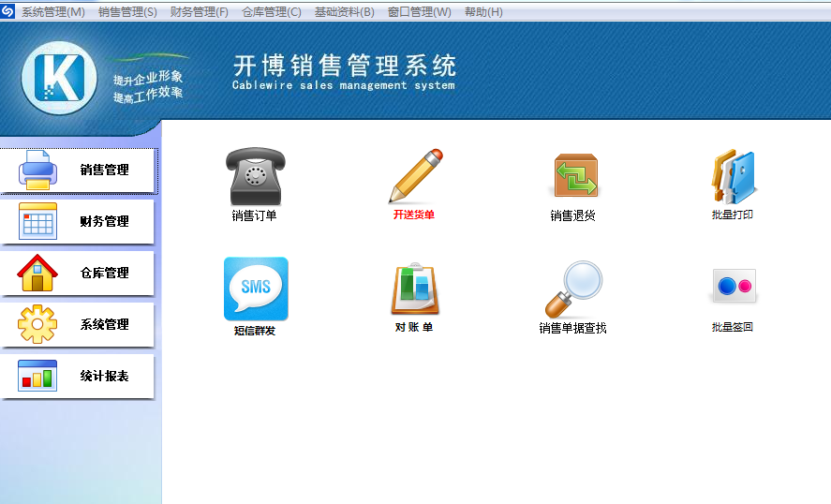Open the 批量打印 folders icon
The height and width of the screenshot is (504, 831).
[734, 176]
